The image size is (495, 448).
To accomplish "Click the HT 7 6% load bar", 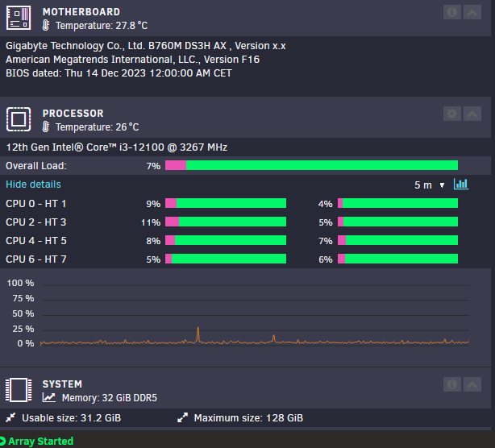I will 397,259.
